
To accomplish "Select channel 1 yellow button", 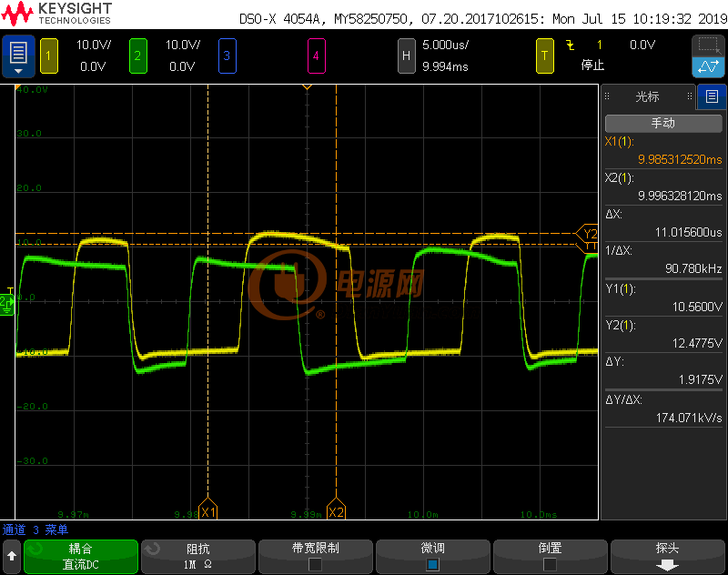I will coord(49,56).
